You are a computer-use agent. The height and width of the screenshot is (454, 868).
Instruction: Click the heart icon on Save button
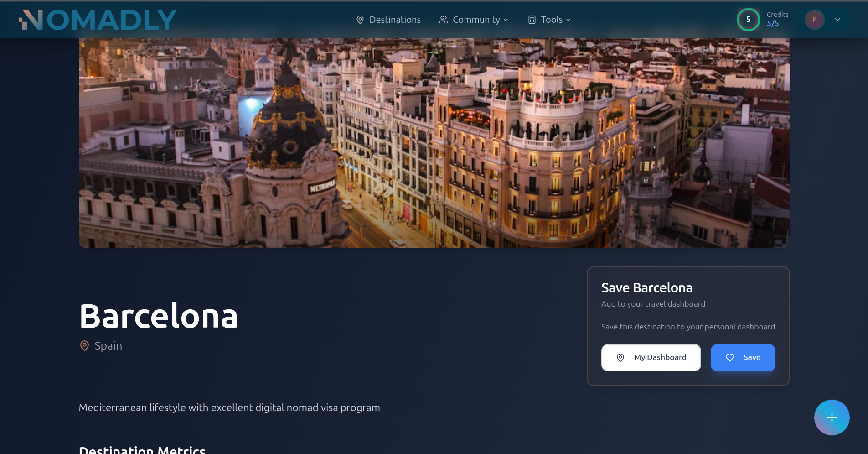point(730,358)
